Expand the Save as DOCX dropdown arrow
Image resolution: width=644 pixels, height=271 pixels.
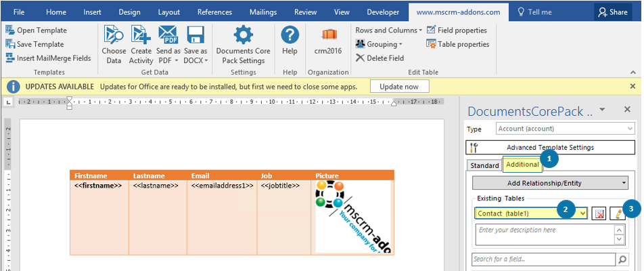pyautogui.click(x=206, y=61)
